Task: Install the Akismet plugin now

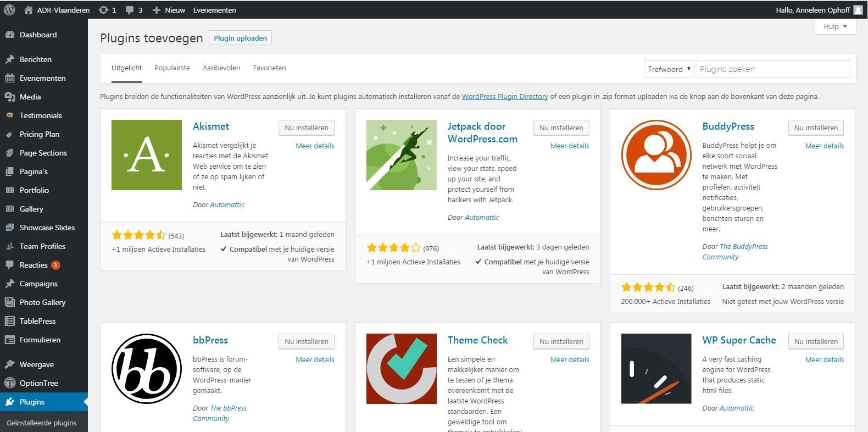Action: [307, 128]
